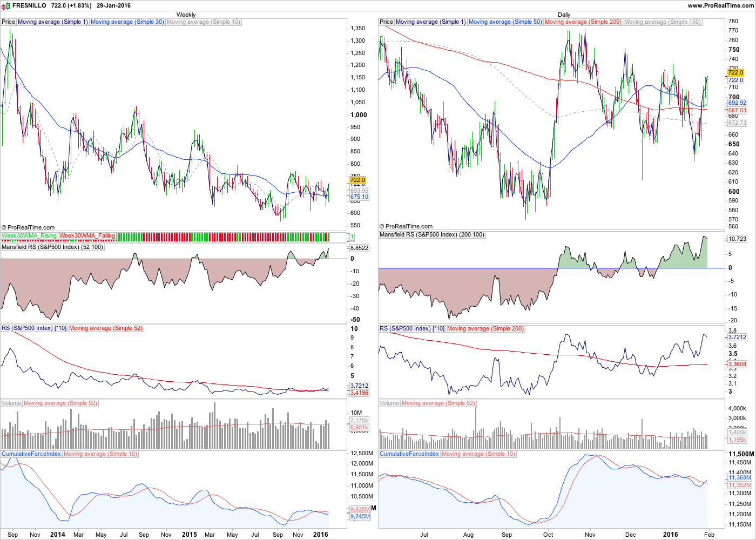Click Moving average (Simple 10) in Daily CumulativeForceIndex panel
The height and width of the screenshot is (540, 756).
pos(478,454)
